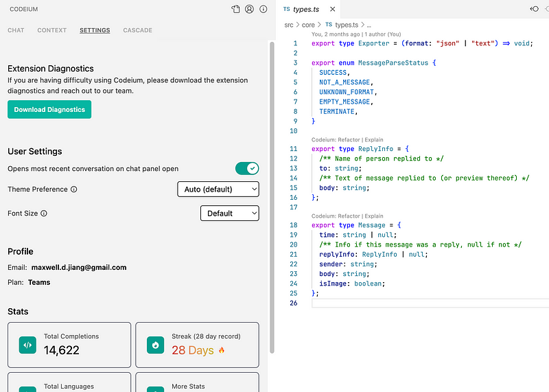Click the core breadcrumb segment
This screenshot has height=392, width=549.
(x=308, y=25)
